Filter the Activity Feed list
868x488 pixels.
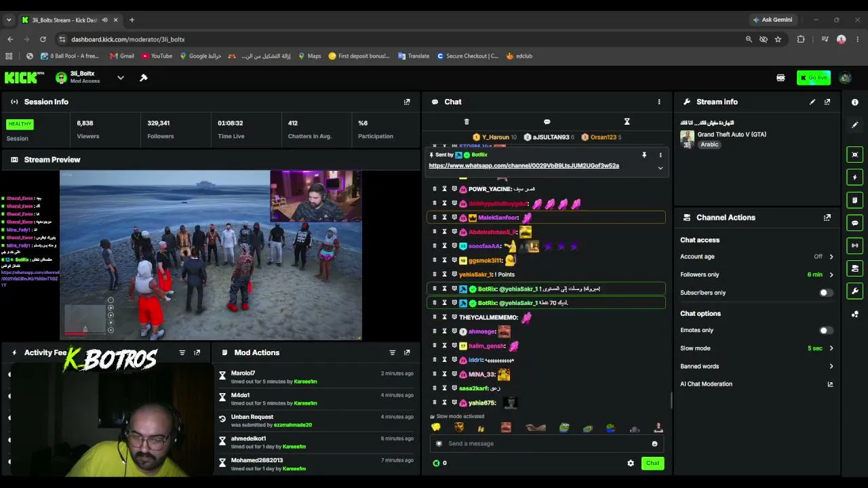[x=182, y=352]
